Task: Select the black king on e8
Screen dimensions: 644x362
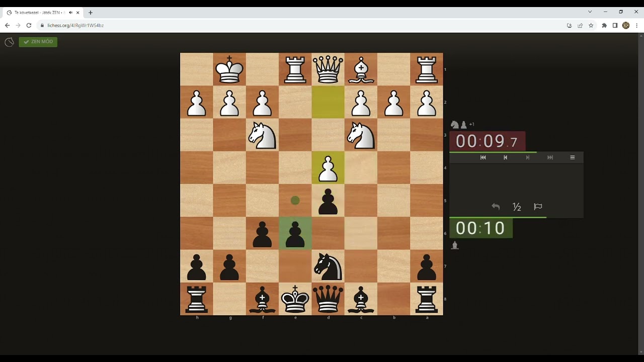Action: tap(295, 299)
